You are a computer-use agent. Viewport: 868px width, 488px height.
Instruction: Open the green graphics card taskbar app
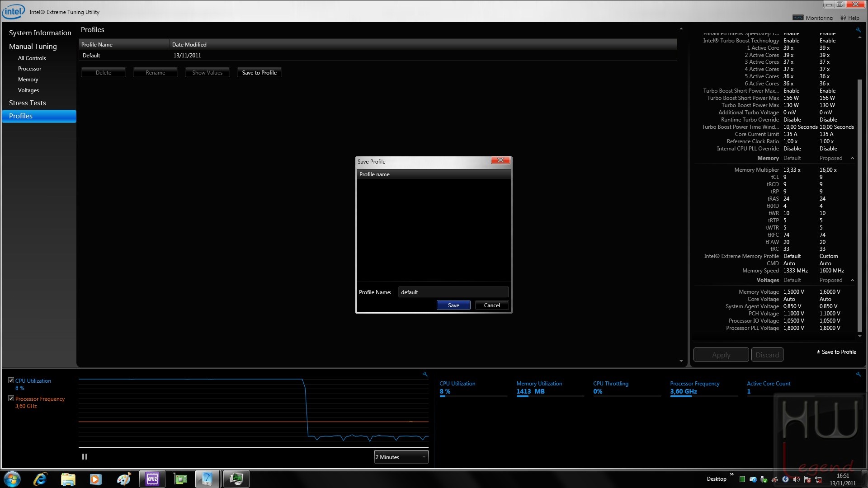[x=180, y=479]
